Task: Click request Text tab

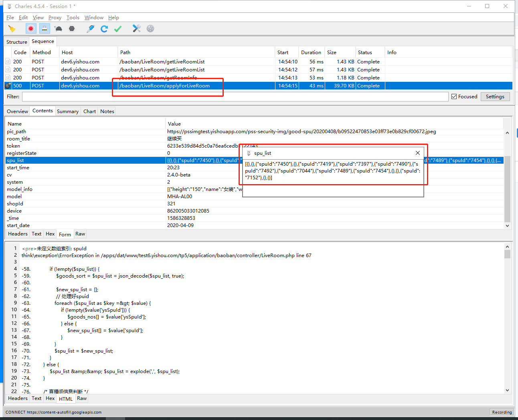Action: [x=36, y=234]
